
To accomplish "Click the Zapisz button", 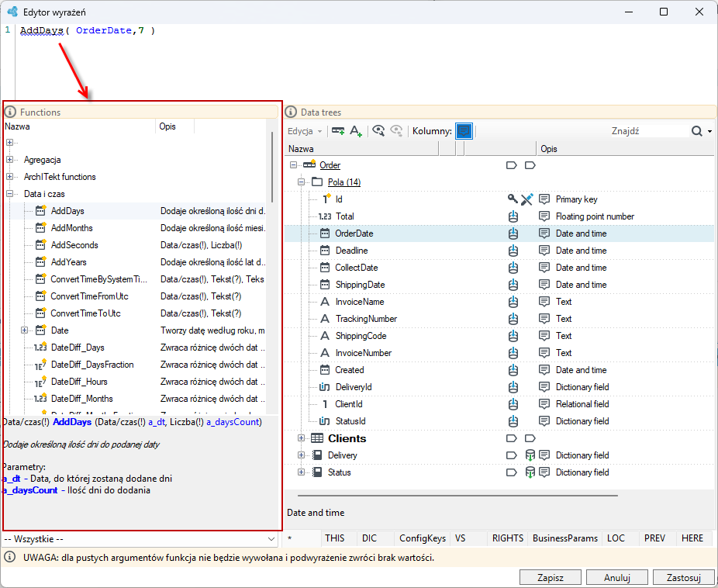I will tap(551, 577).
